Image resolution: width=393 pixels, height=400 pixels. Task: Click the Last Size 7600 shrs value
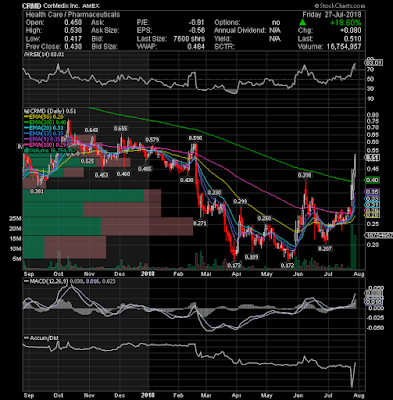point(189,39)
